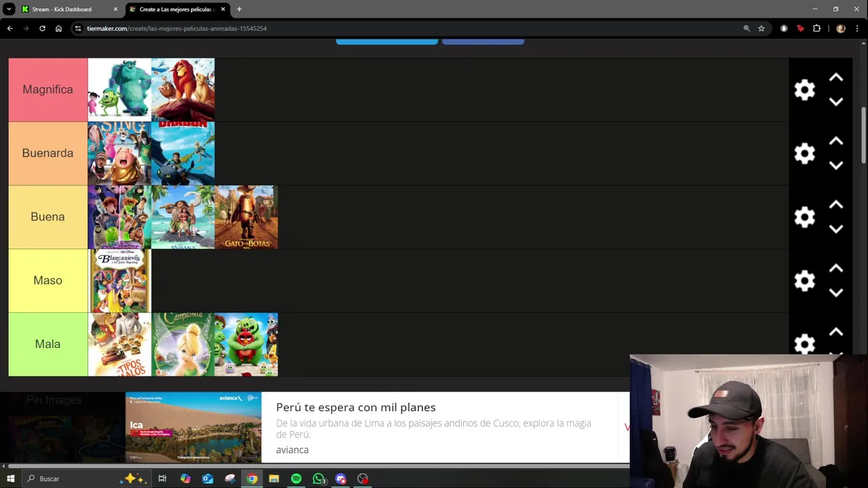Edit the Buenarda tier label
Viewport: 868px width, 488px height.
click(47, 153)
